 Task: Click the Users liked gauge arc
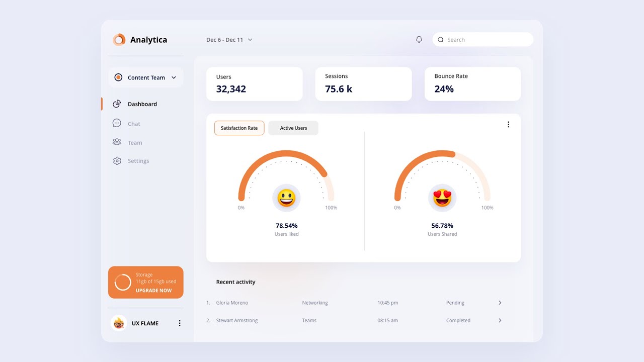pyautogui.click(x=286, y=175)
